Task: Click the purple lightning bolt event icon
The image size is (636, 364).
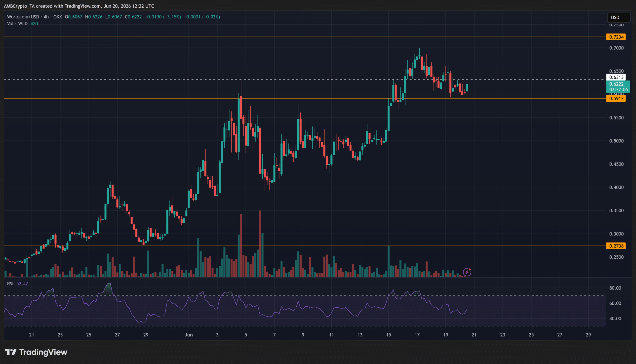Action: (467, 272)
